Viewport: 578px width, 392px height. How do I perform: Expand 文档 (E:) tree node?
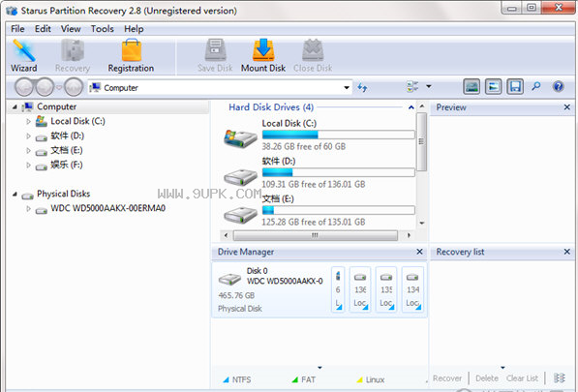point(28,150)
